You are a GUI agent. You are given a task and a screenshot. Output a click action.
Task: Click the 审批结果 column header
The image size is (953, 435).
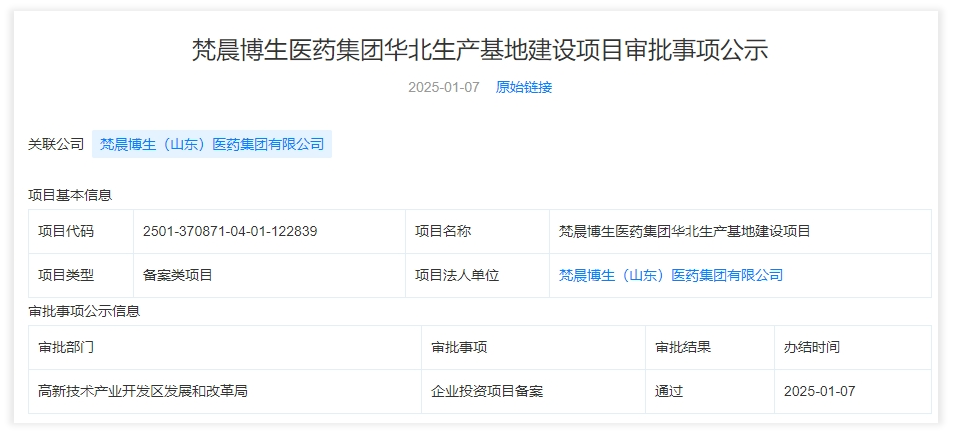pyautogui.click(x=683, y=347)
